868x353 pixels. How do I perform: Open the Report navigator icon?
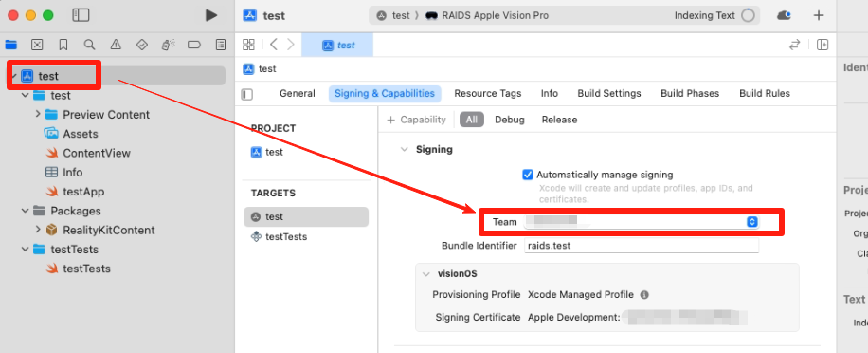coord(221,45)
